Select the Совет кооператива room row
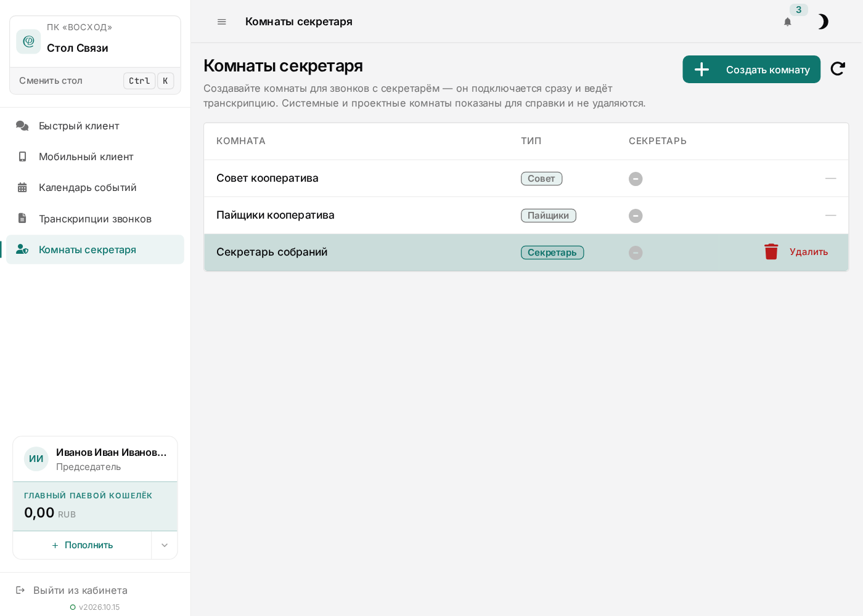Screen dimensions: 863x616 click(526, 178)
